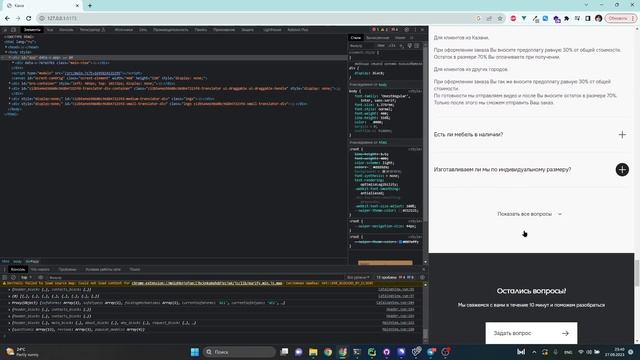Open the red Adblock extension icon
This screenshot has height=360, width=640.
coord(513,18)
